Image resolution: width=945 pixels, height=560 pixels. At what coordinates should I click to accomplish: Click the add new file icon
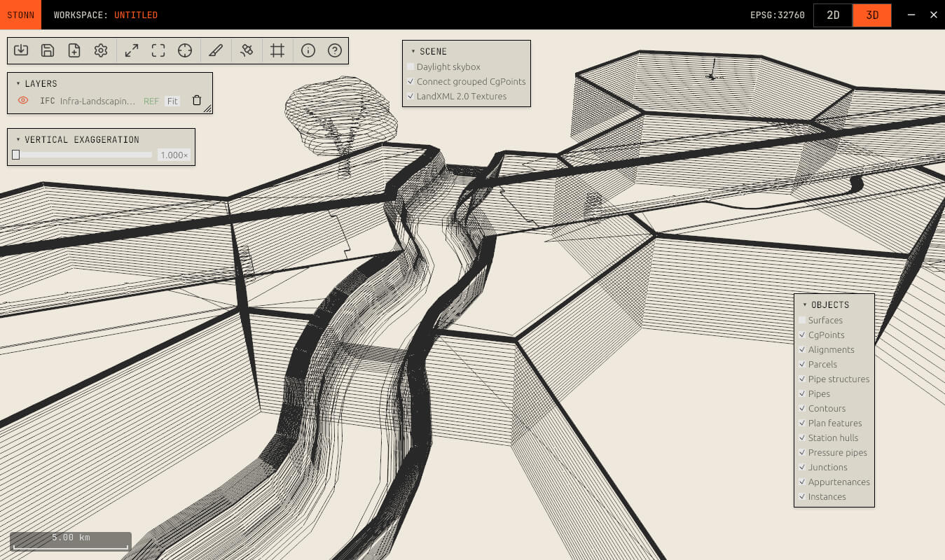pos(74,50)
